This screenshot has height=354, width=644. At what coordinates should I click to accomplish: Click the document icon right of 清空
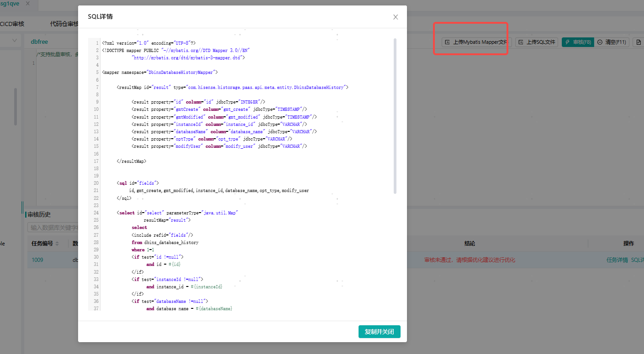tap(639, 42)
